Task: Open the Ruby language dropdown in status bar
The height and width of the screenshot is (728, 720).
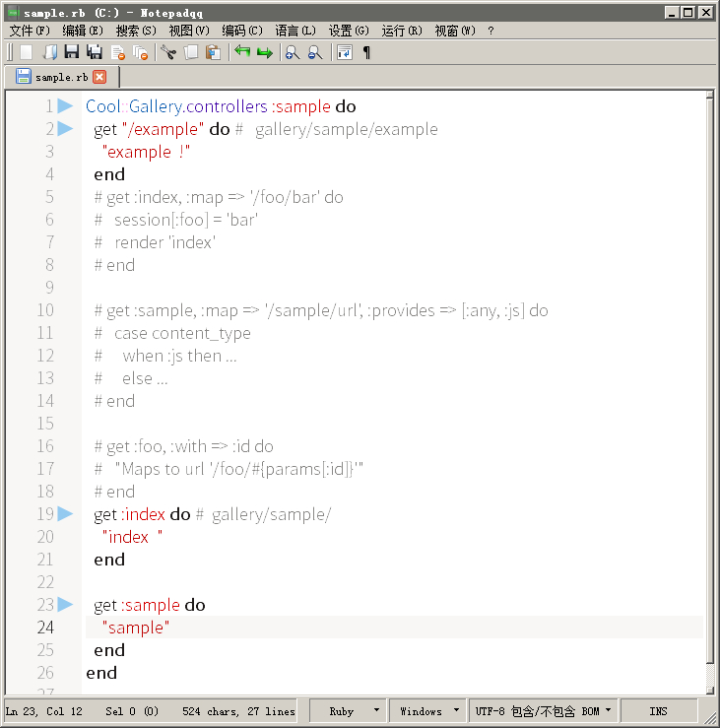Action: point(348,711)
